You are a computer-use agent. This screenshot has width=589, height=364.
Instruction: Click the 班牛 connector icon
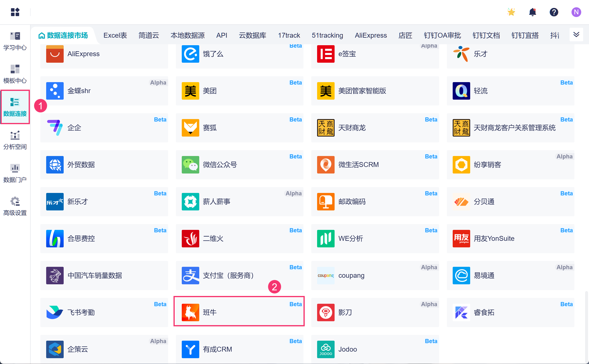(190, 312)
